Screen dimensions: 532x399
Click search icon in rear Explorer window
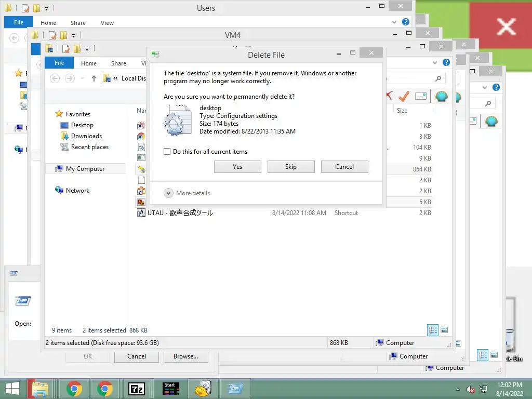[x=488, y=103]
